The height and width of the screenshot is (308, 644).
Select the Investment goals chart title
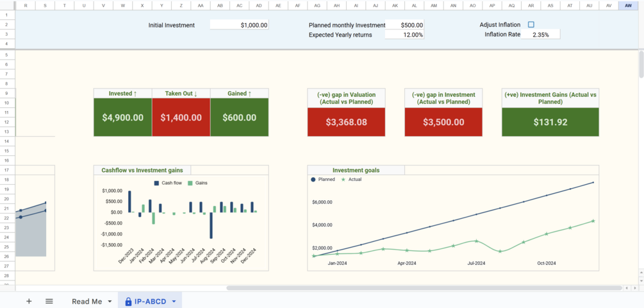tap(356, 170)
